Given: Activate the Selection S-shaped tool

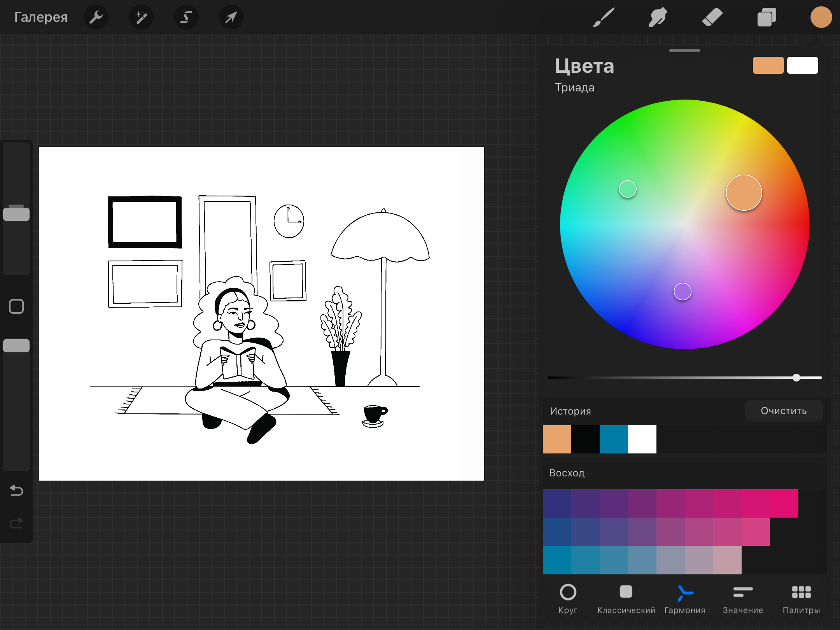Looking at the screenshot, I should (186, 17).
